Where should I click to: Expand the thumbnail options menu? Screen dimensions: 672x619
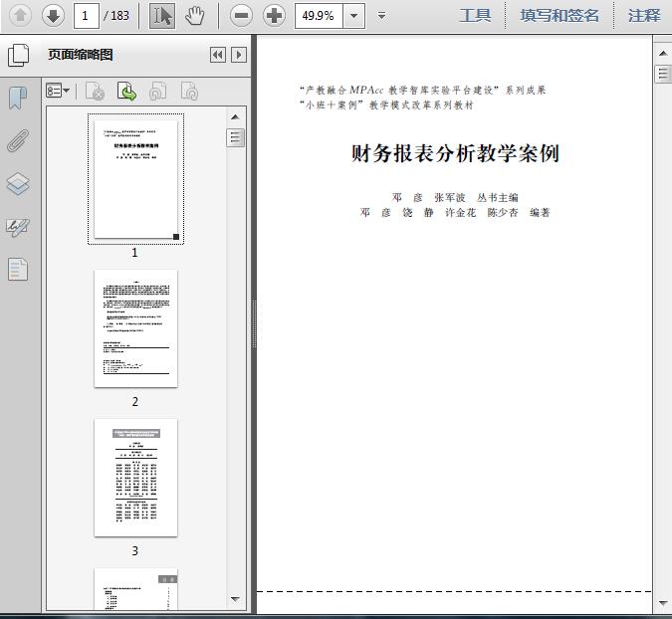click(59, 92)
